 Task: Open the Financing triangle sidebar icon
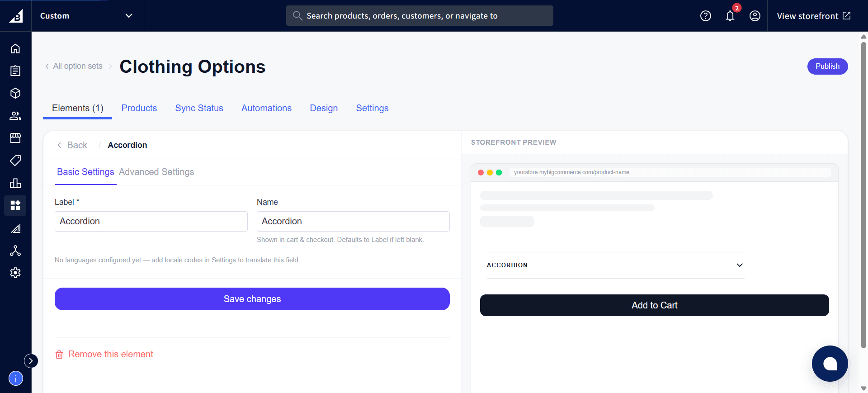tap(15, 228)
